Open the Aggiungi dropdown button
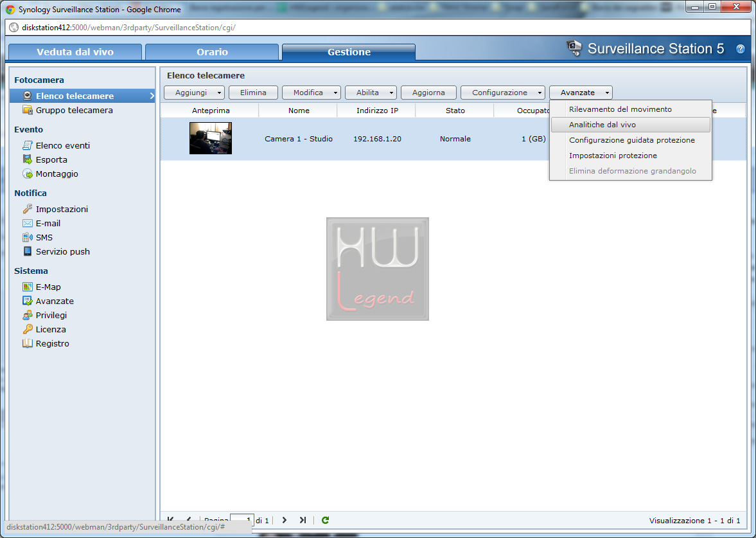Screen dimensions: 756x538 (195, 93)
